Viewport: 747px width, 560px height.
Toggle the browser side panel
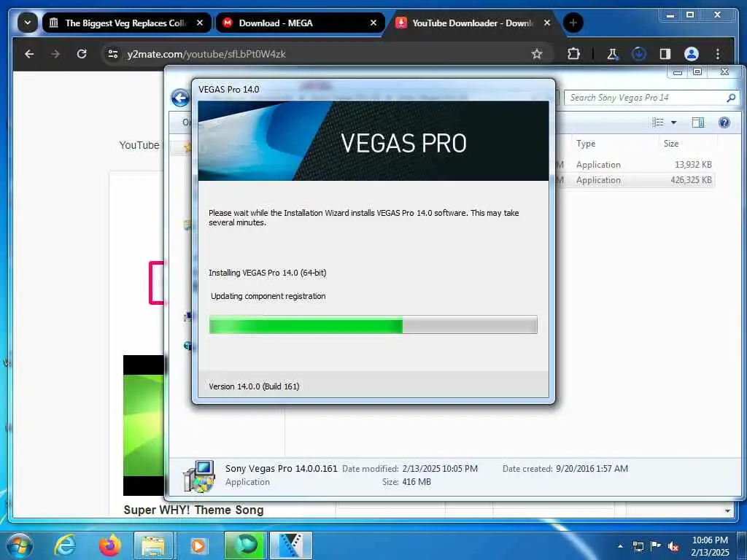(665, 54)
